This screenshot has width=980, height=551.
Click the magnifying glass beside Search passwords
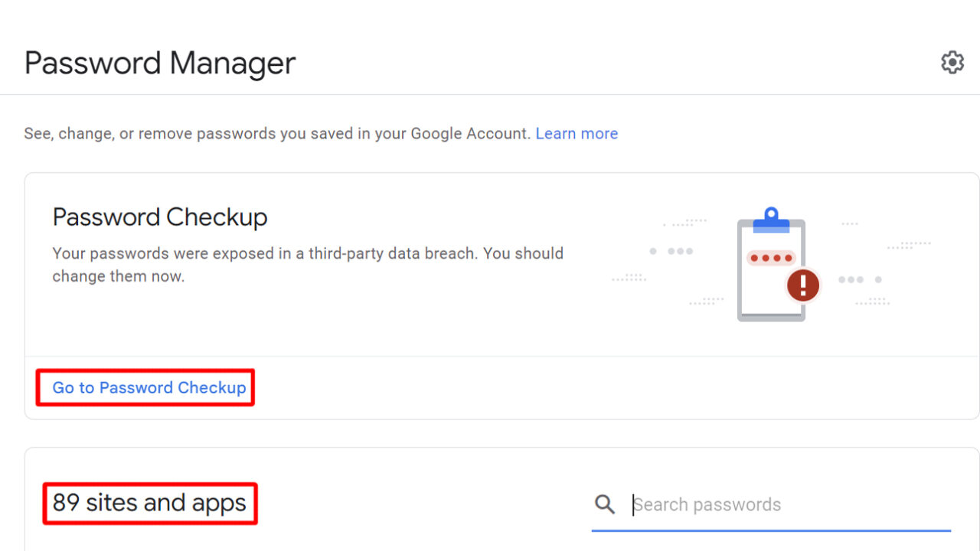coord(604,504)
